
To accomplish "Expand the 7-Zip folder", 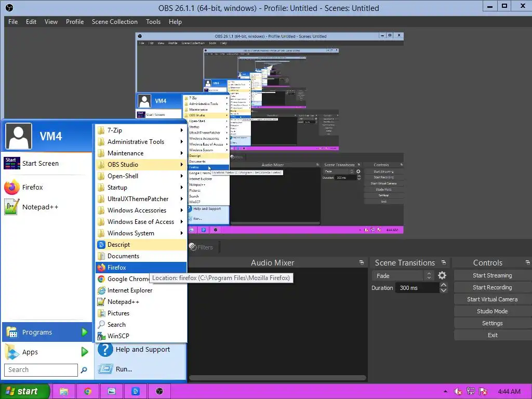I will [141, 130].
